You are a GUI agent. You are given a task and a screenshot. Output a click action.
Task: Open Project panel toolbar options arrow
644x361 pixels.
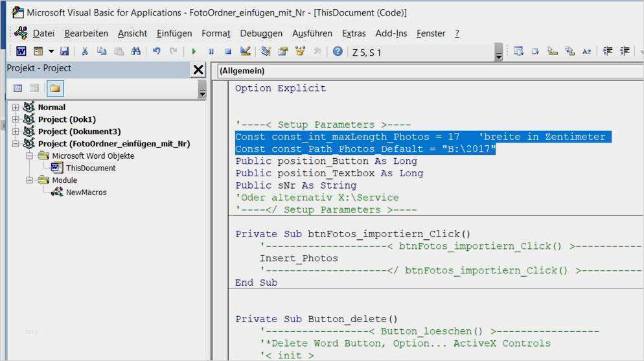[x=202, y=89]
